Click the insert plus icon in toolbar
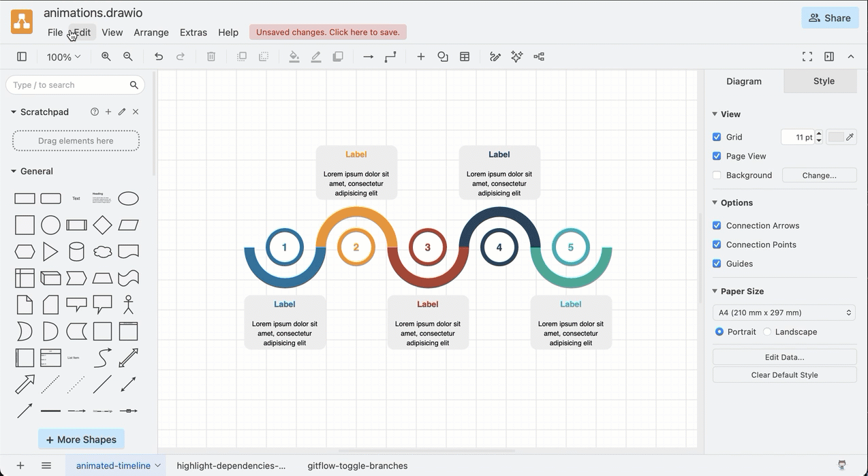The width and height of the screenshot is (868, 476). tap(421, 57)
